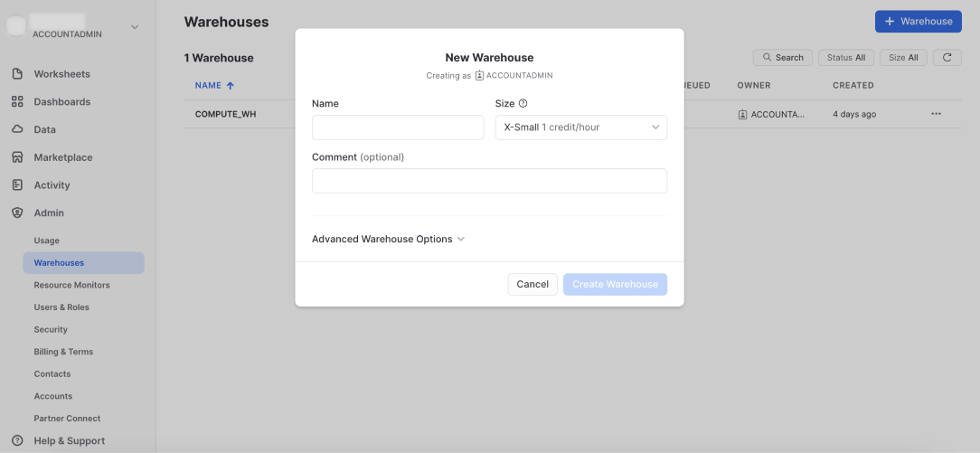Image resolution: width=980 pixels, height=453 pixels.
Task: Open the ACCOUNTADMIN account switcher dropdown
Action: [x=135, y=27]
